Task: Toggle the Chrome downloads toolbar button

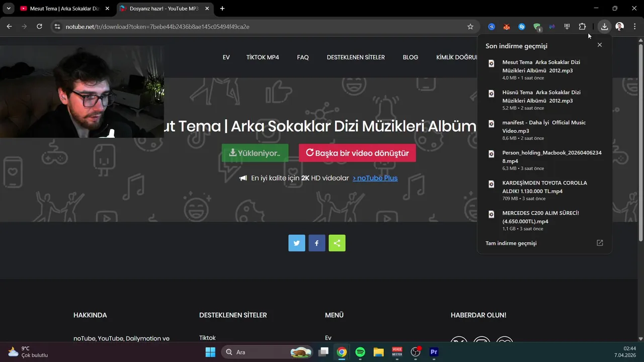Action: pos(604,27)
